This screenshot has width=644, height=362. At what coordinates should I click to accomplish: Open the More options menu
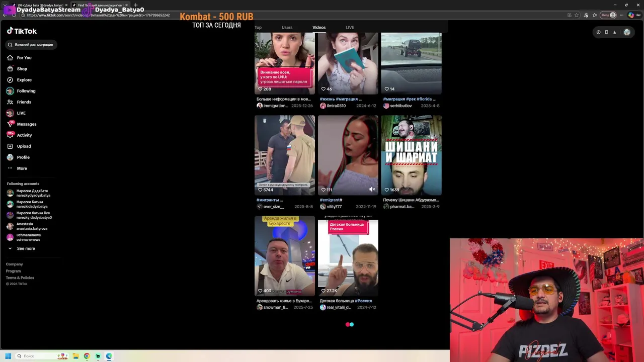click(17, 168)
